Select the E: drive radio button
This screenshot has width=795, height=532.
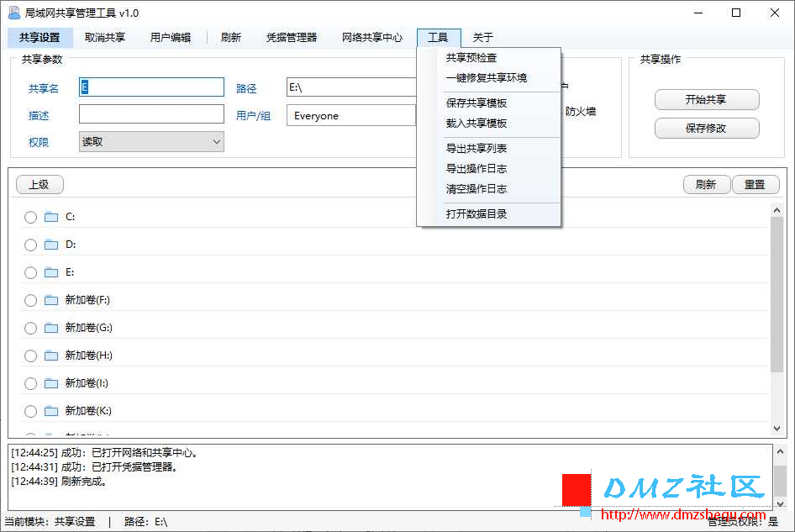pos(30,273)
